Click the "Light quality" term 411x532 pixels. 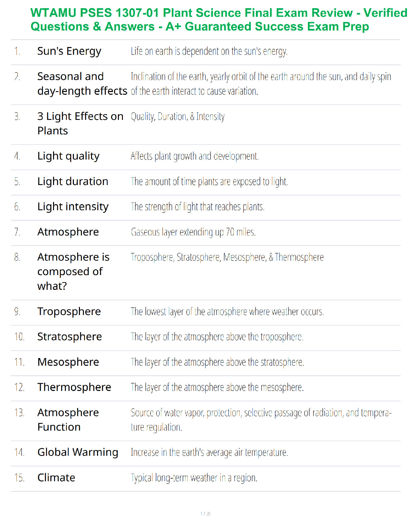68,157
